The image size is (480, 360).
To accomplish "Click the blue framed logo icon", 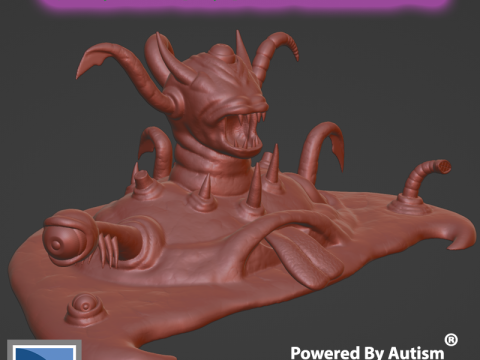I will point(44,350).
